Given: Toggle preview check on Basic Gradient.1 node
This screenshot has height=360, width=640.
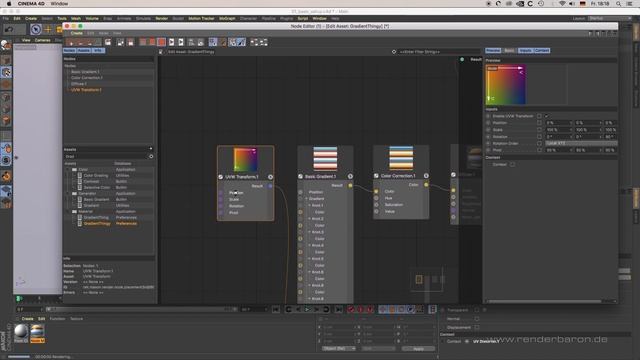Looking at the screenshot, I should 300,176.
